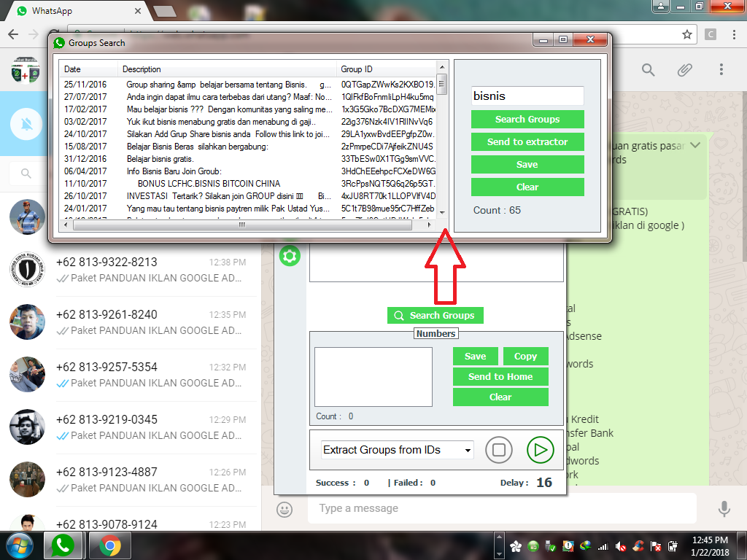Click the Send to Home button

tap(500, 377)
